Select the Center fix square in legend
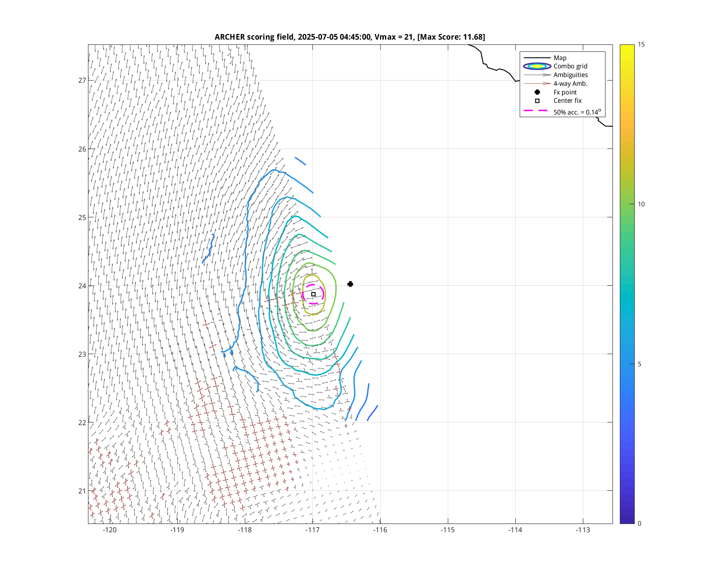 click(537, 101)
